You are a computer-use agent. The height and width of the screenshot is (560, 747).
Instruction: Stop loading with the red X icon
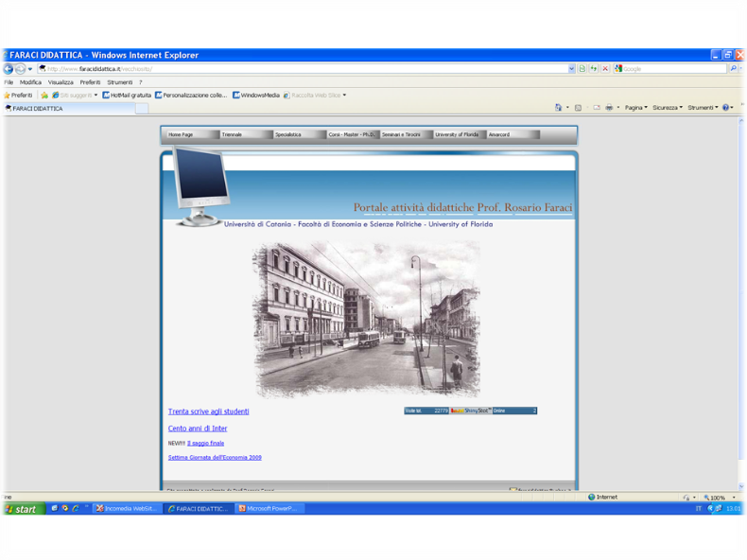tap(605, 69)
